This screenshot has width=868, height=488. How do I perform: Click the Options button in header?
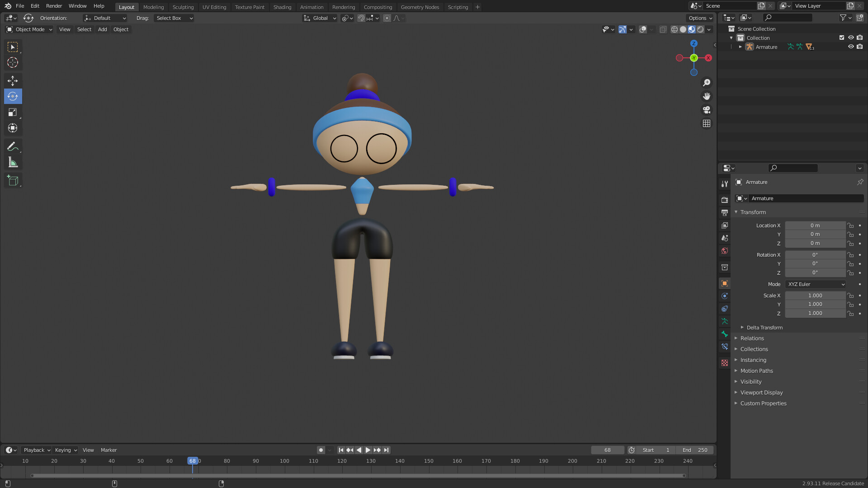pos(700,18)
